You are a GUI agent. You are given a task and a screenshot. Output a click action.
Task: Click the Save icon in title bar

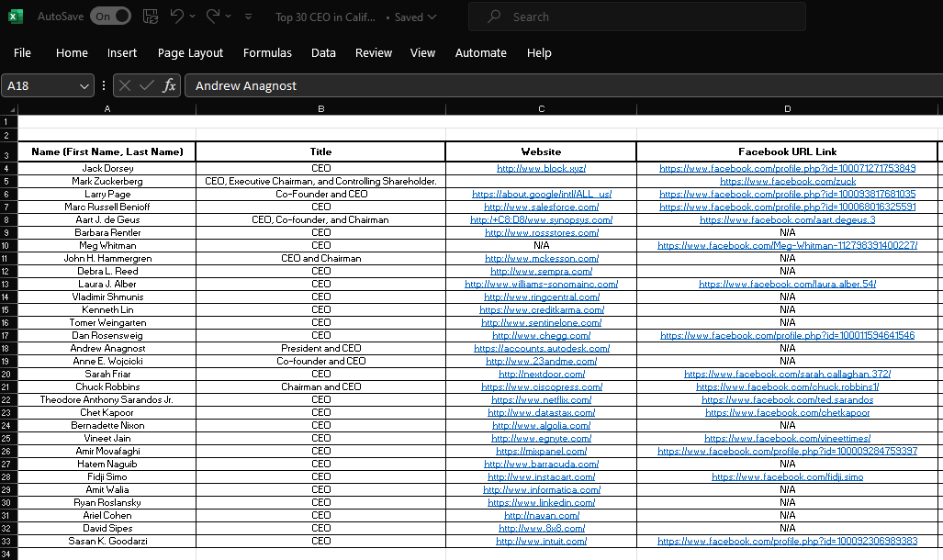tap(151, 17)
